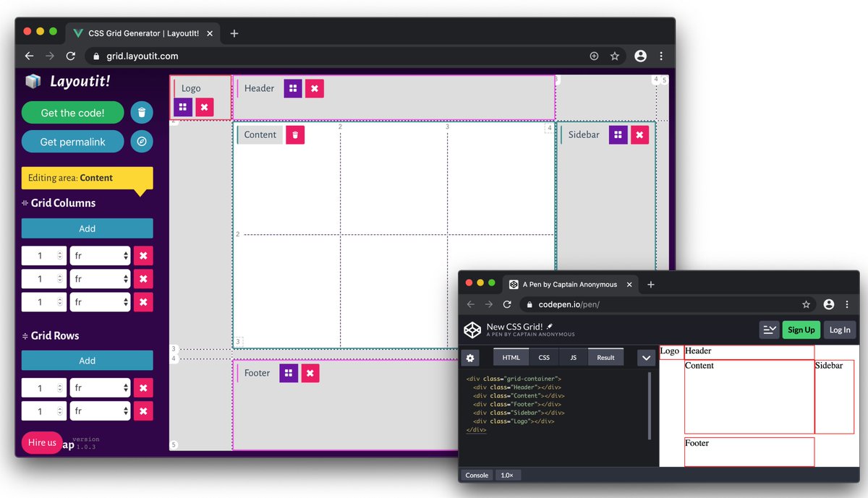This screenshot has width=868, height=498.
Task: Click the Get the code! button
Action: [x=73, y=113]
